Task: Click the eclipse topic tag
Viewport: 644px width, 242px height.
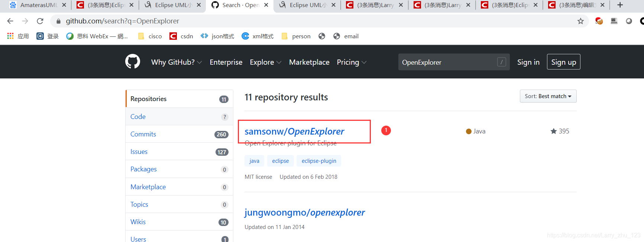Action: tap(280, 161)
